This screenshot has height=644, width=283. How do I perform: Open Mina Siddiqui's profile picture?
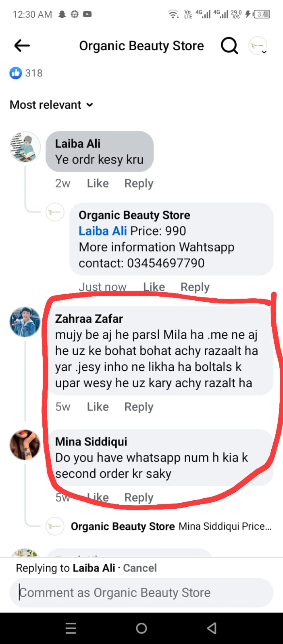click(25, 445)
